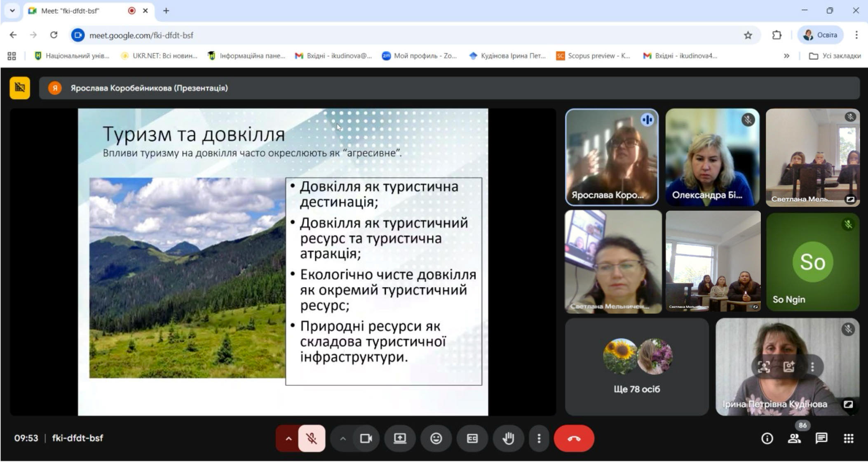868x462 pixels.
Task: Show hidden bookmarks via double chevron
Action: (x=786, y=56)
